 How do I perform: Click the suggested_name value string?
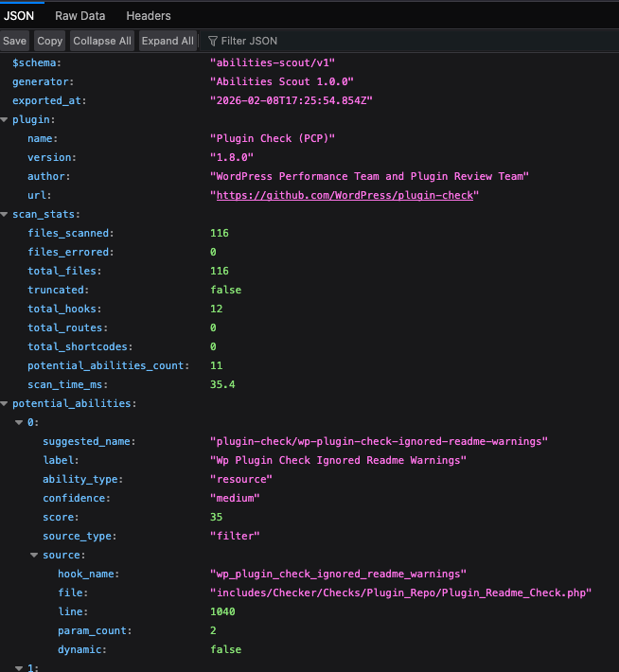click(x=379, y=441)
